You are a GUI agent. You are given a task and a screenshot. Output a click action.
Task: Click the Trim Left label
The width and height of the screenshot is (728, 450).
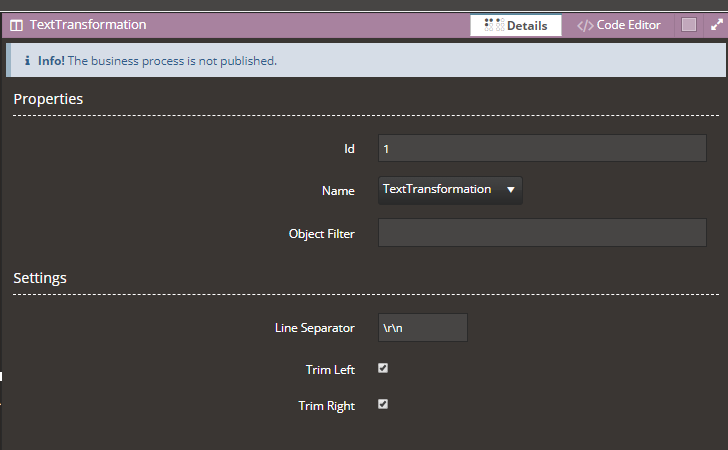tap(330, 370)
